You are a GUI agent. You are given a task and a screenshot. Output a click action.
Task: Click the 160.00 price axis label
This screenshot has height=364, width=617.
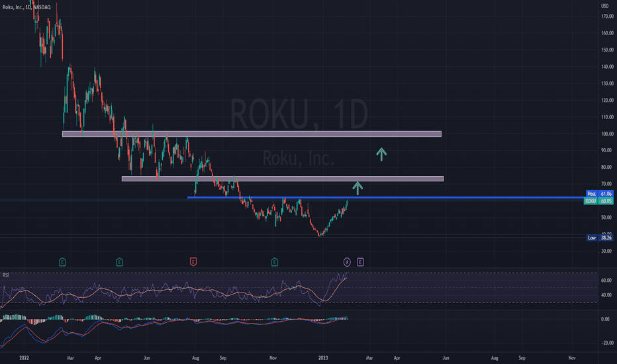click(607, 33)
